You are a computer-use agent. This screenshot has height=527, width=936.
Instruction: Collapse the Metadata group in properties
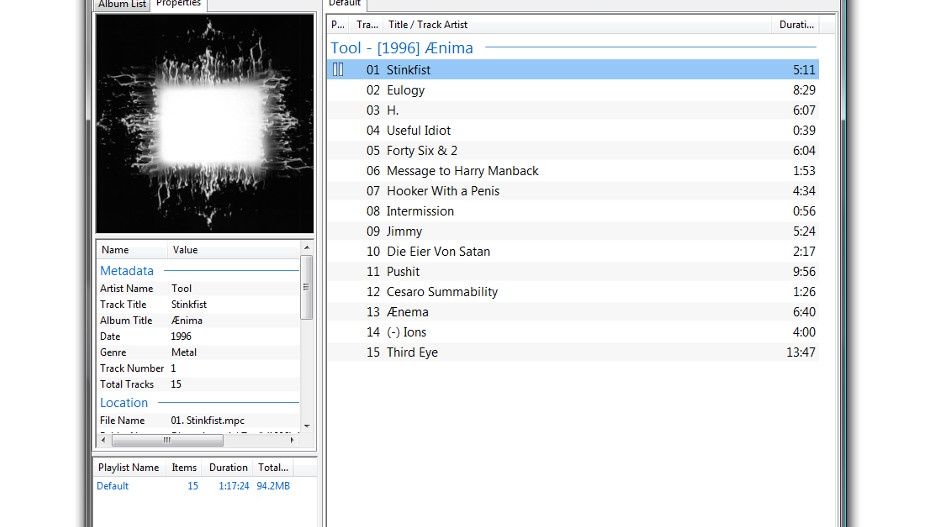(x=127, y=271)
